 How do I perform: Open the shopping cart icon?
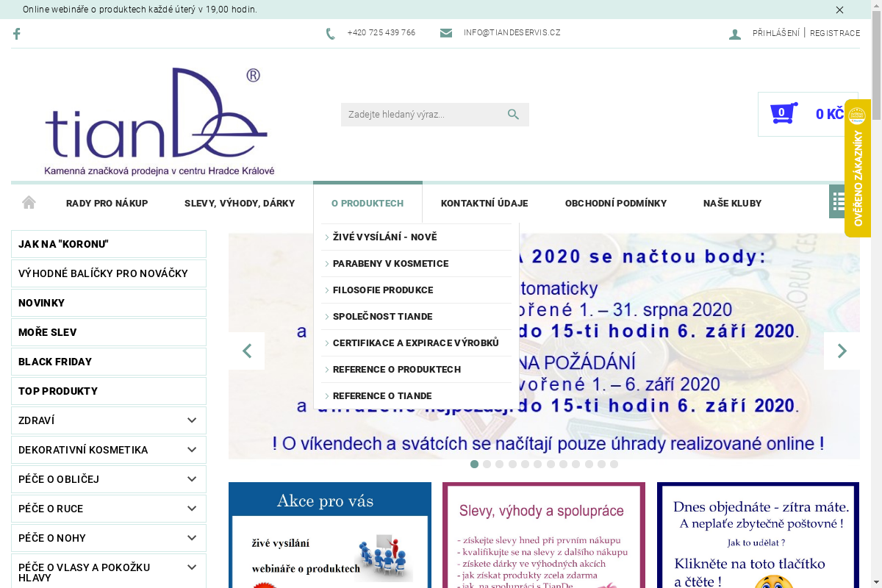tap(784, 113)
